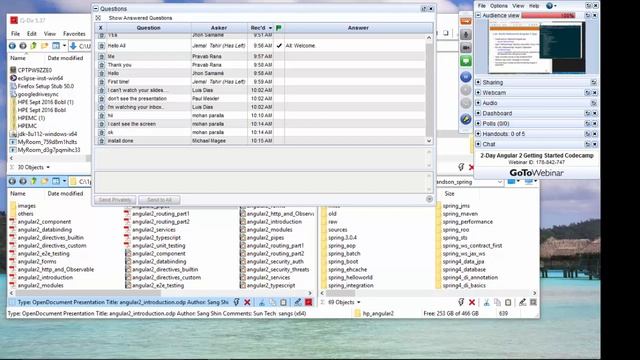Click scissors cut icon in lower-right pane toolbar
This screenshot has width=640, height=360.
487,302
